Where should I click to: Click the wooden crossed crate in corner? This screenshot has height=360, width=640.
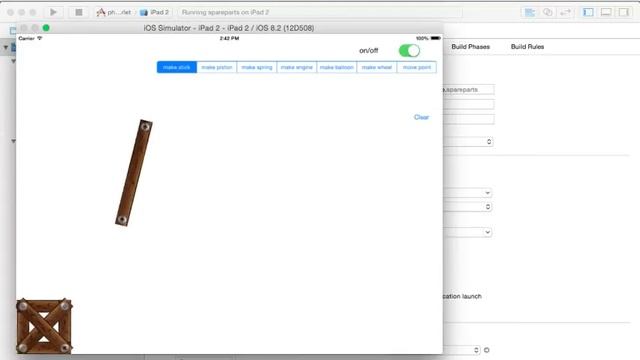[44, 327]
